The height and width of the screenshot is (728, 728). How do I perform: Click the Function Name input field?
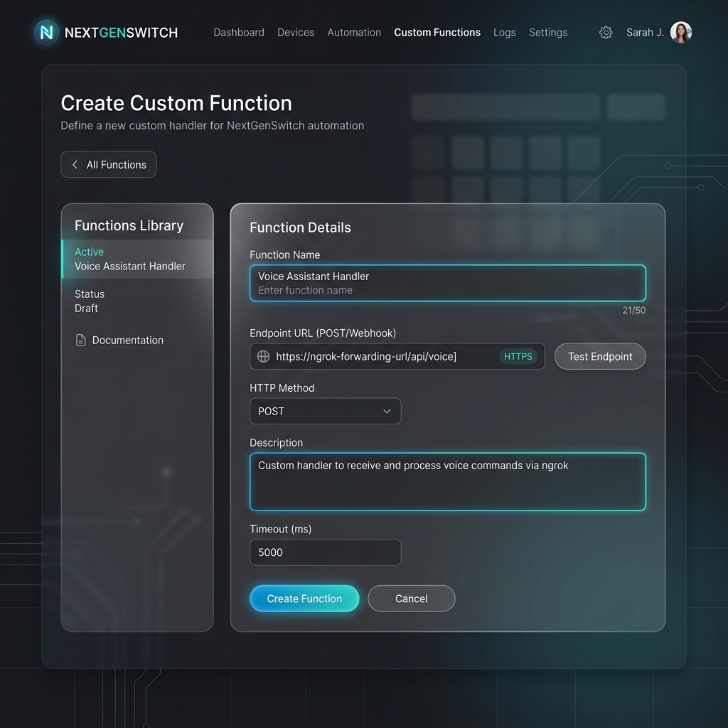tap(448, 283)
